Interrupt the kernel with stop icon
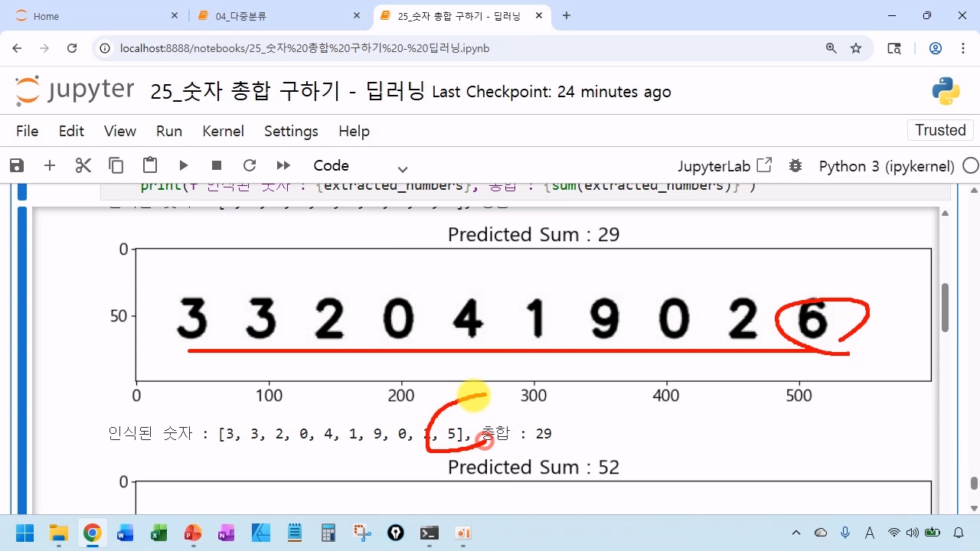This screenshot has height=551, width=980. (217, 165)
